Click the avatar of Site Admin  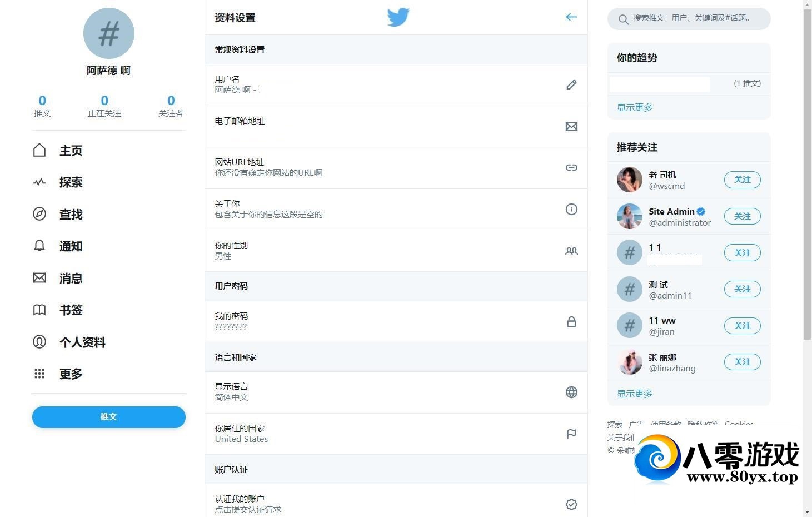[x=630, y=216]
